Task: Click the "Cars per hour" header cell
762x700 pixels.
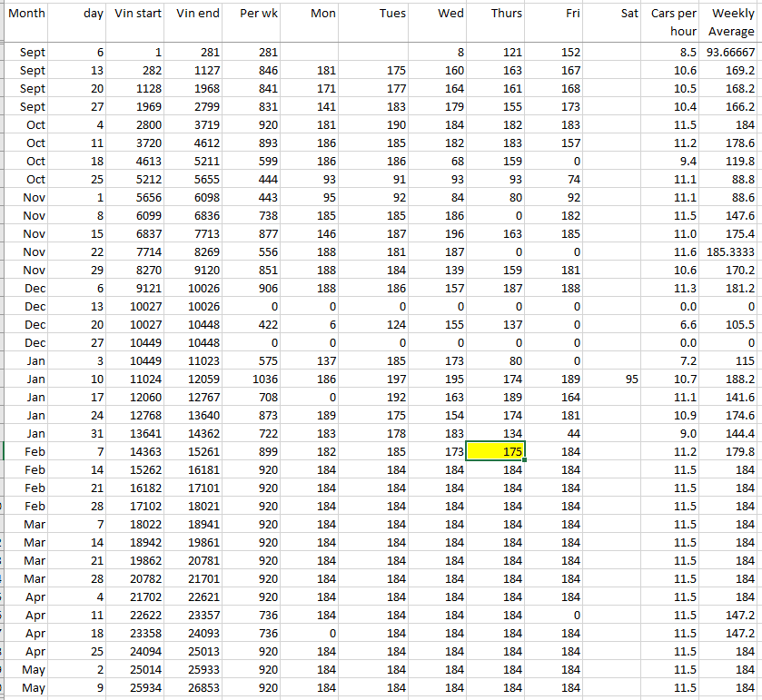Action: point(673,22)
